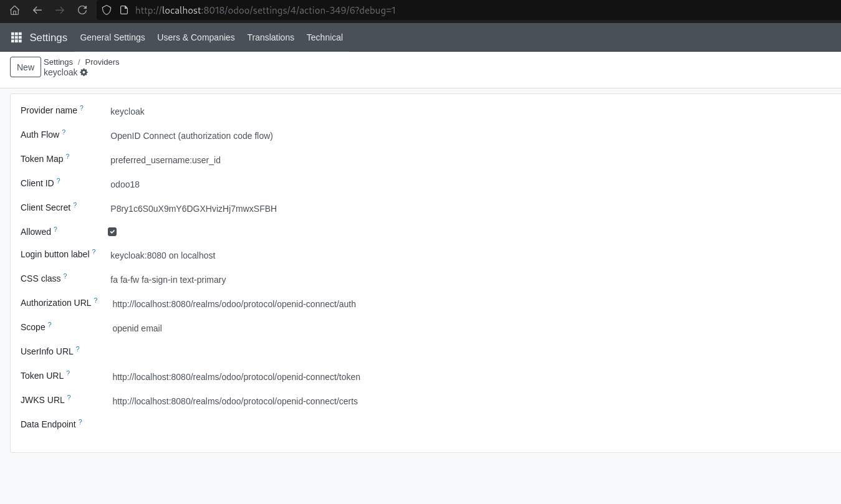Click the help icon next to Client Secret
The width and height of the screenshot is (841, 504).
[75, 204]
